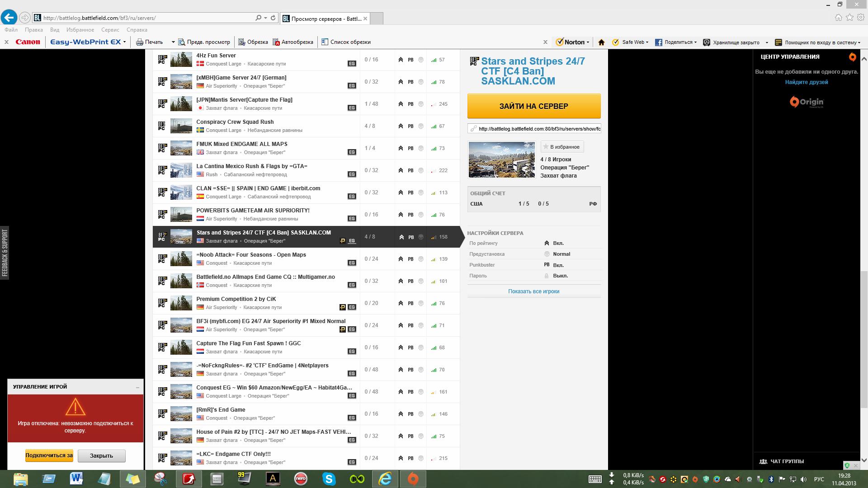Open the Файл menu

[11, 30]
